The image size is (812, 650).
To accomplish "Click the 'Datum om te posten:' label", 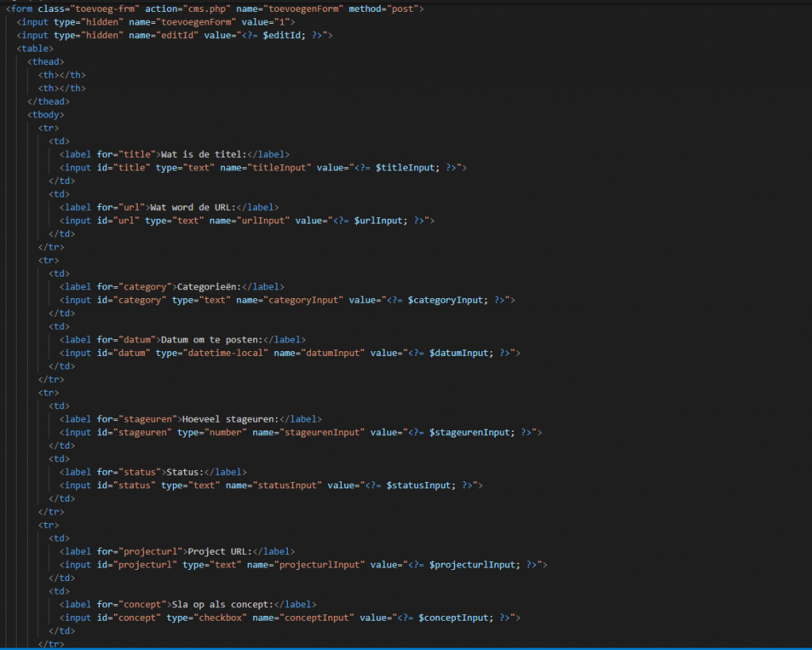I will [x=210, y=340].
